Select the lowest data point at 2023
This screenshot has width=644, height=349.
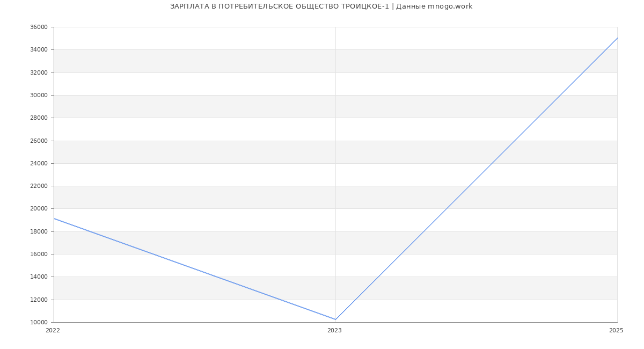click(x=335, y=319)
